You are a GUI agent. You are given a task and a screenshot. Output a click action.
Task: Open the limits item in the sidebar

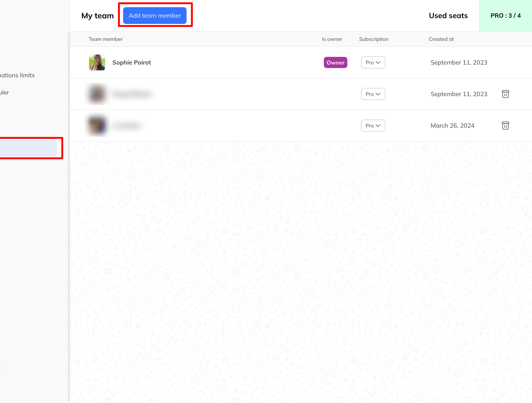click(17, 75)
